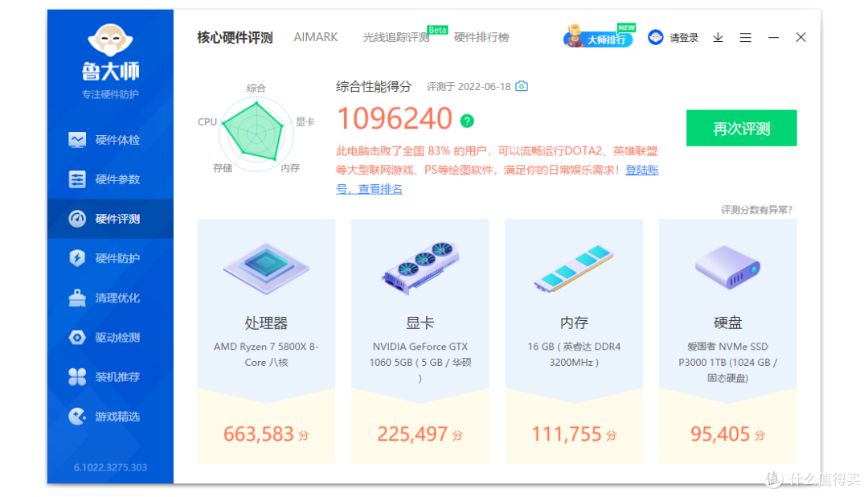Click the camera screenshot icon
Viewport: 868px width, 497px height.
tap(522, 86)
